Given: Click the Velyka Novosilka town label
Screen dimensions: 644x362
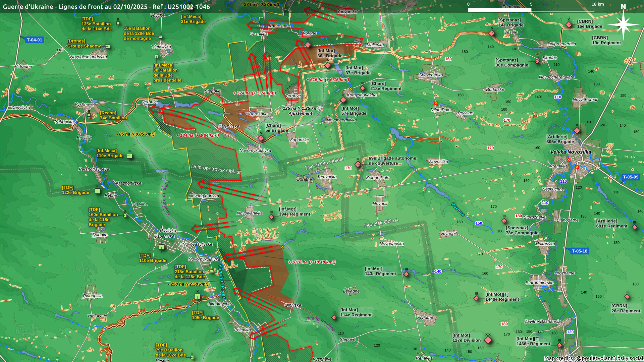Looking at the screenshot, I should click(x=571, y=152).
